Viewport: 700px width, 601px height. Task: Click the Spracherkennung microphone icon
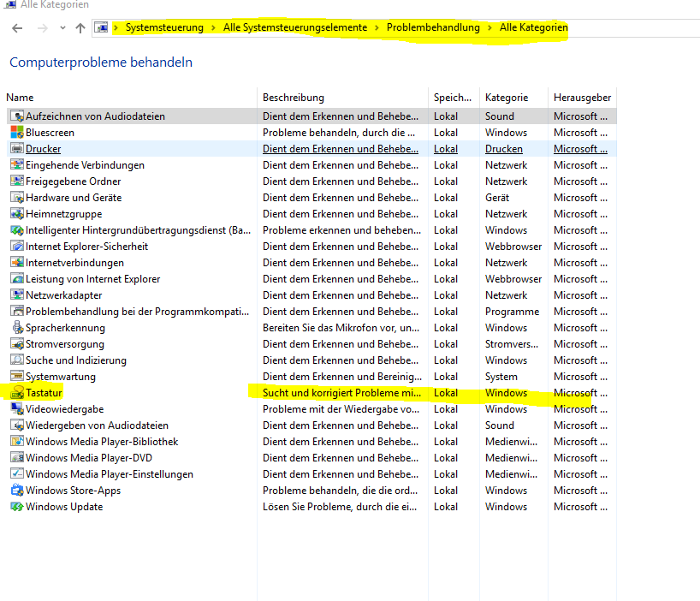coord(17,327)
